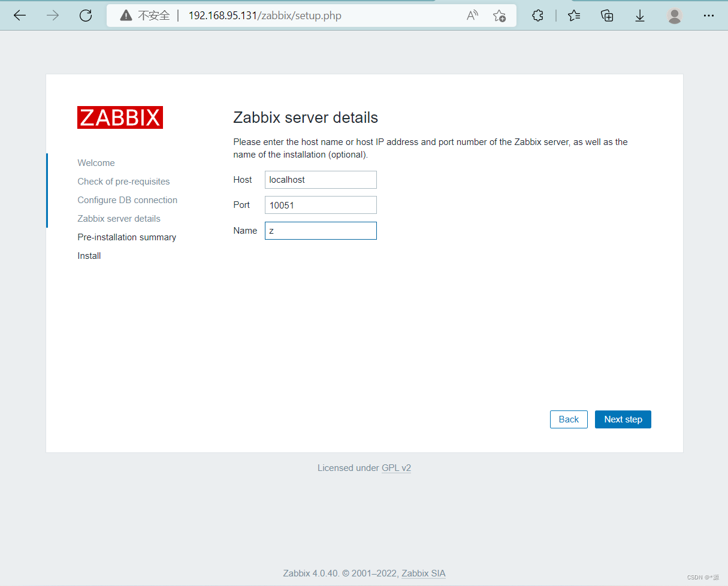Select the Welcome setup step
This screenshot has width=728, height=586.
pyautogui.click(x=96, y=163)
